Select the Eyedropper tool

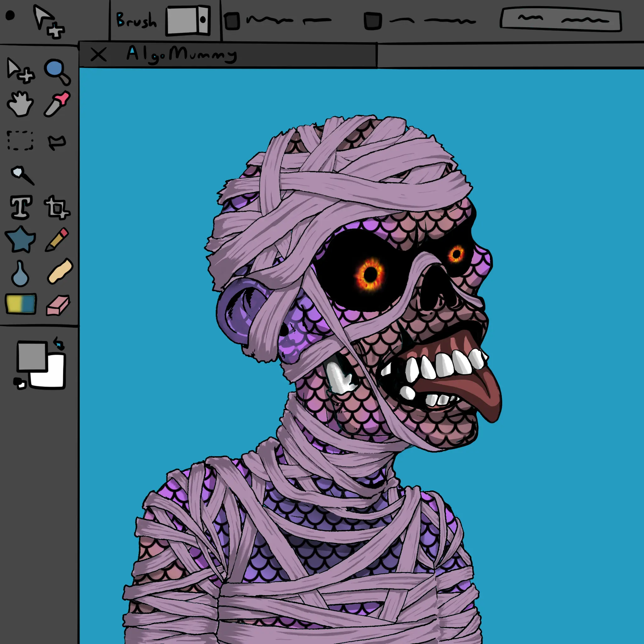pyautogui.click(x=57, y=104)
